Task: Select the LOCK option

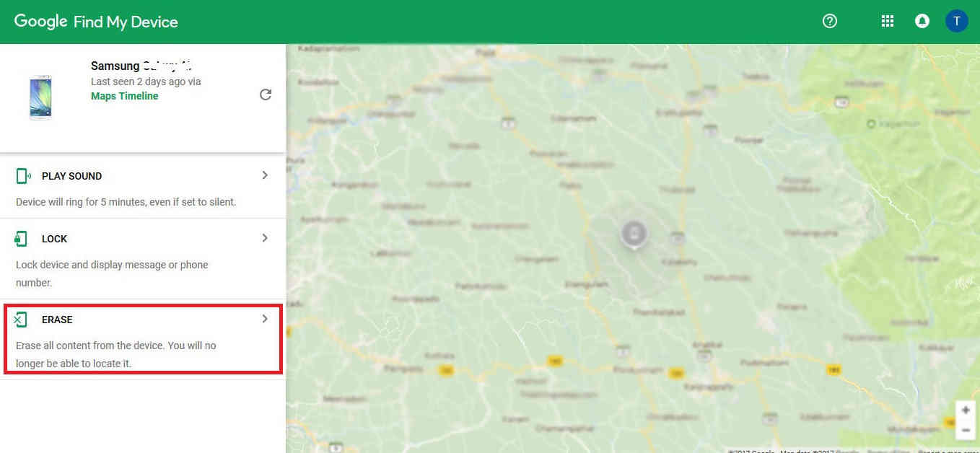Action: coord(55,239)
